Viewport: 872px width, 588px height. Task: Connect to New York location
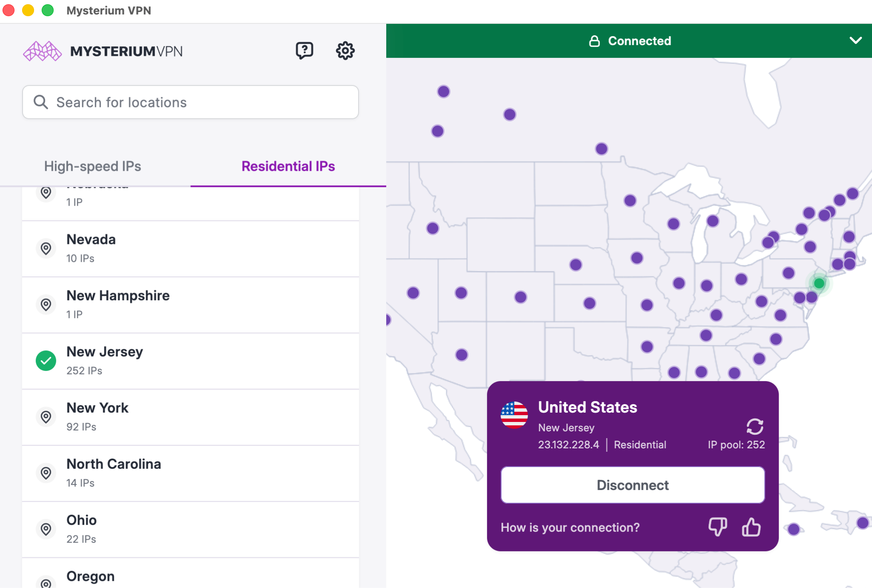coord(190,417)
